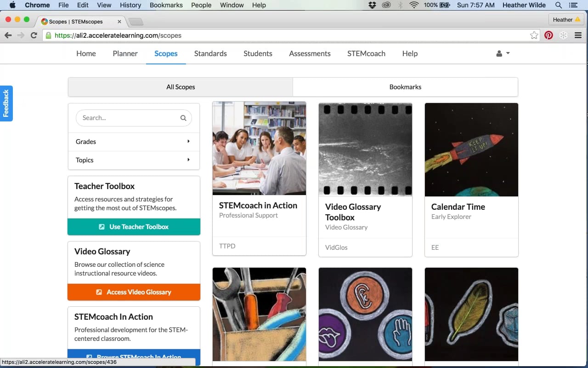Click in the Search... field
This screenshot has width=588, height=368.
(134, 118)
